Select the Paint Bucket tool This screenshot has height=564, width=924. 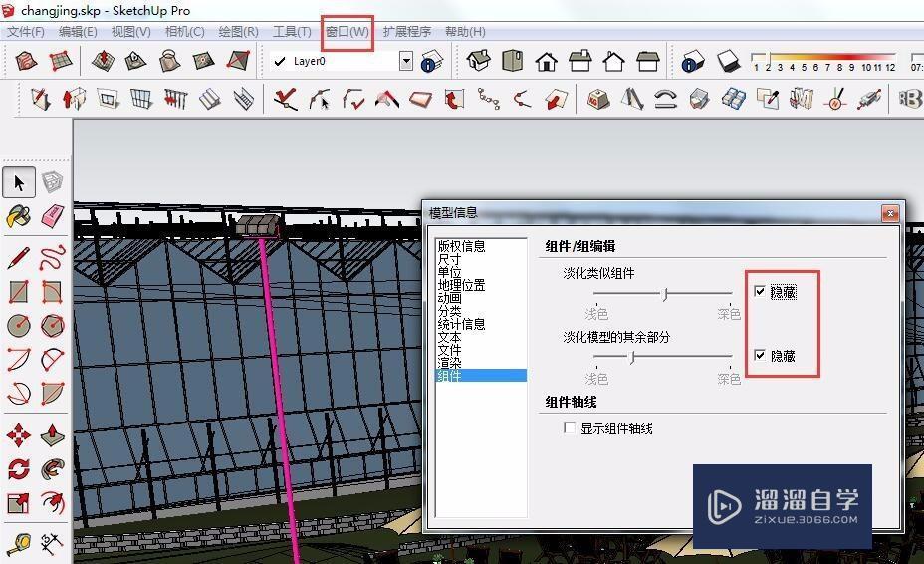pyautogui.click(x=19, y=216)
